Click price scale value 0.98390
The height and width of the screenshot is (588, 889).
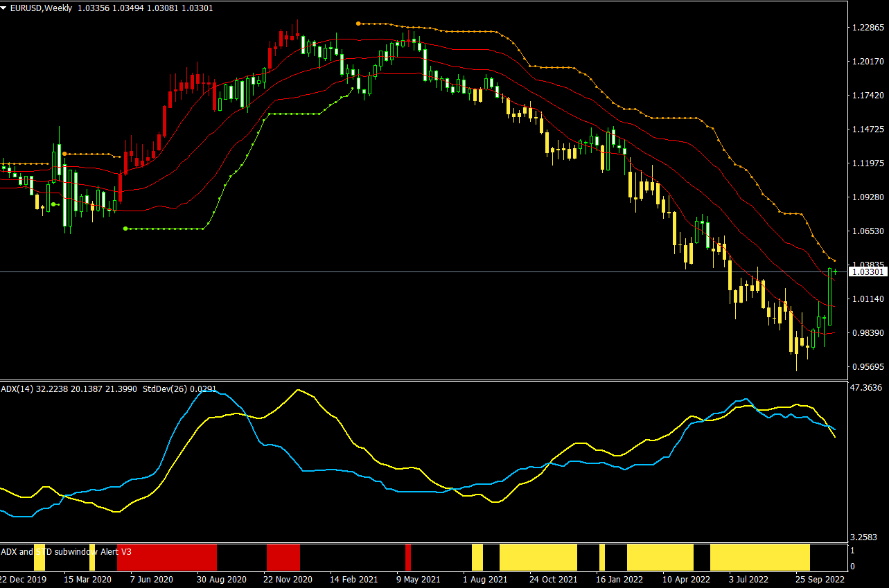pos(868,333)
